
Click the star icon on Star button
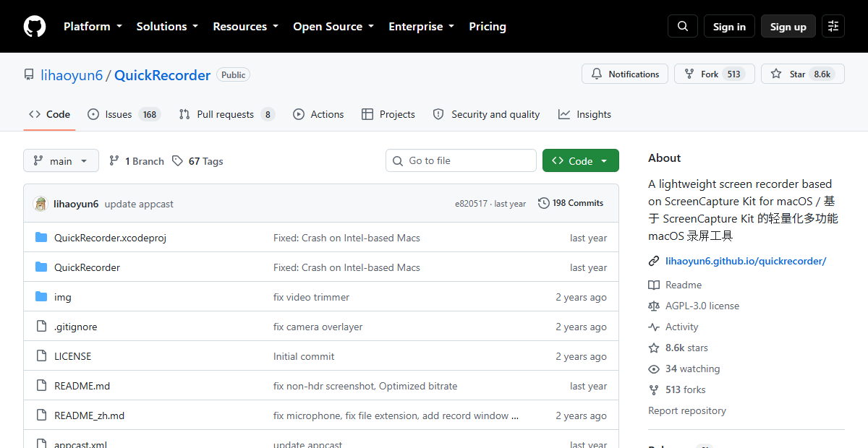click(x=776, y=74)
